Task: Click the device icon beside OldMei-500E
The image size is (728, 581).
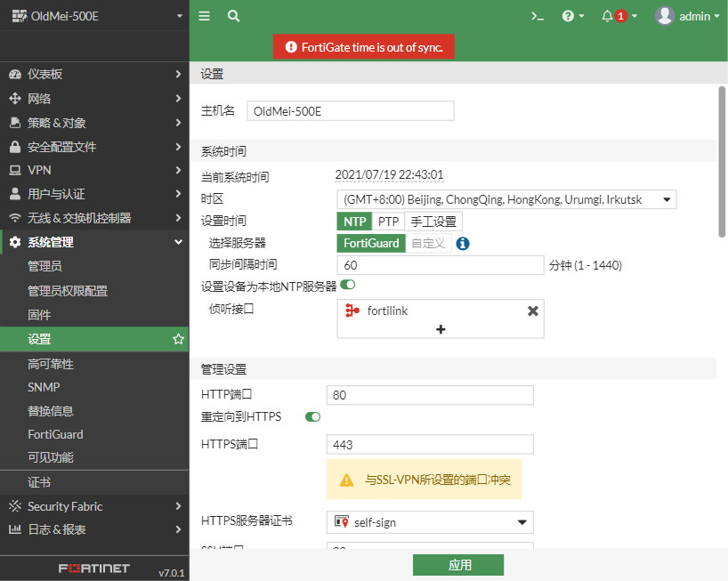Action: (19, 16)
